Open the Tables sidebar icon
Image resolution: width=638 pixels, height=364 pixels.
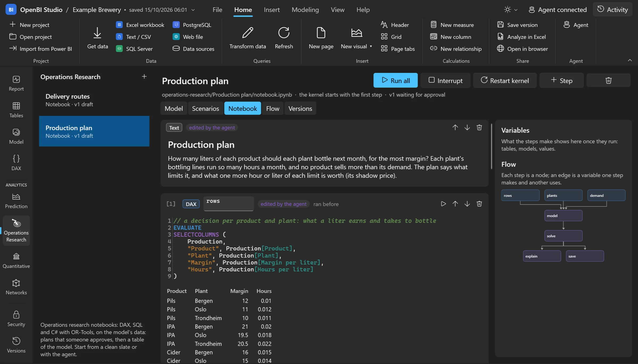pyautogui.click(x=16, y=110)
